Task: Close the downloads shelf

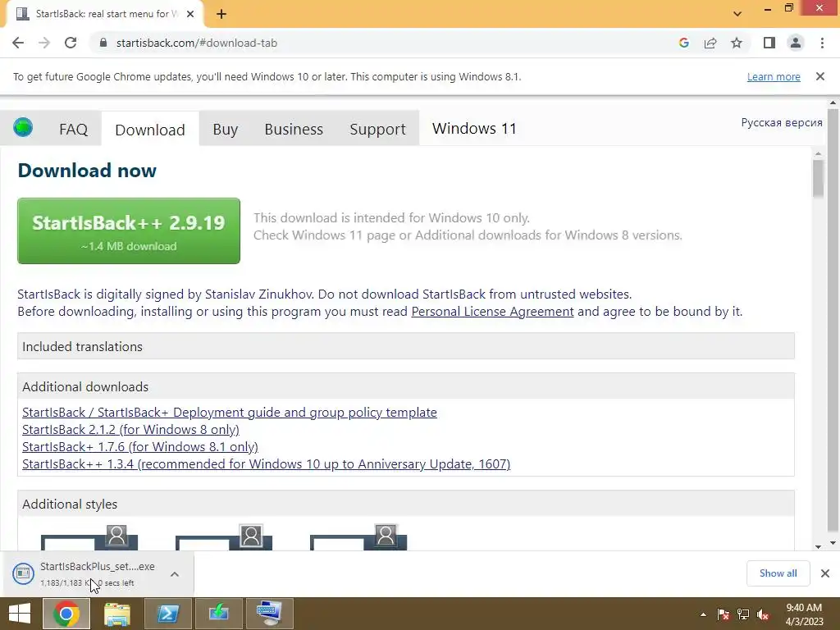Action: tap(825, 573)
